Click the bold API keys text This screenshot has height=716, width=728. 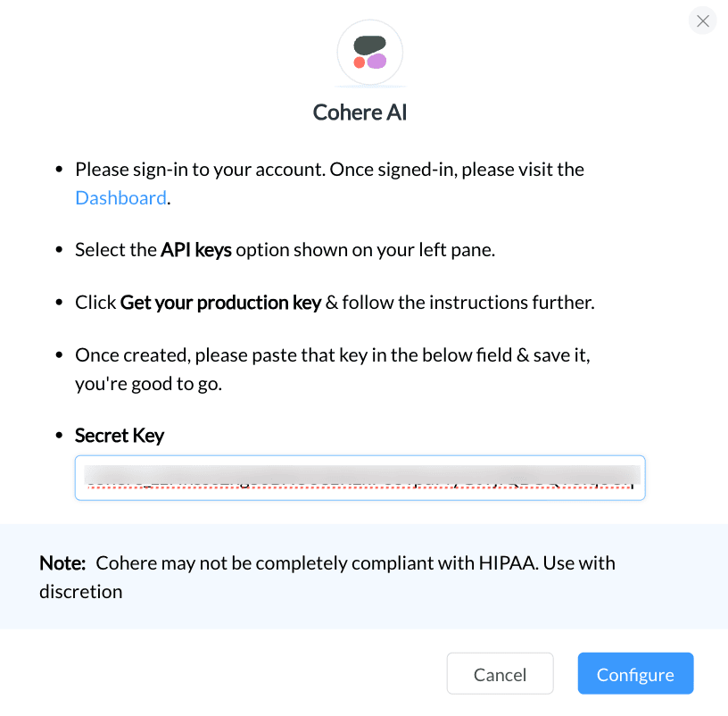[x=196, y=250]
